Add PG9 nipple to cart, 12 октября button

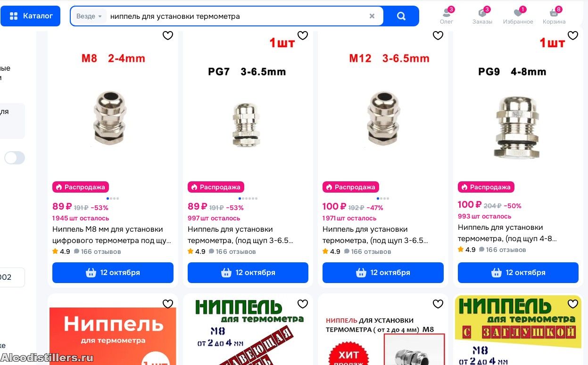[x=518, y=273]
